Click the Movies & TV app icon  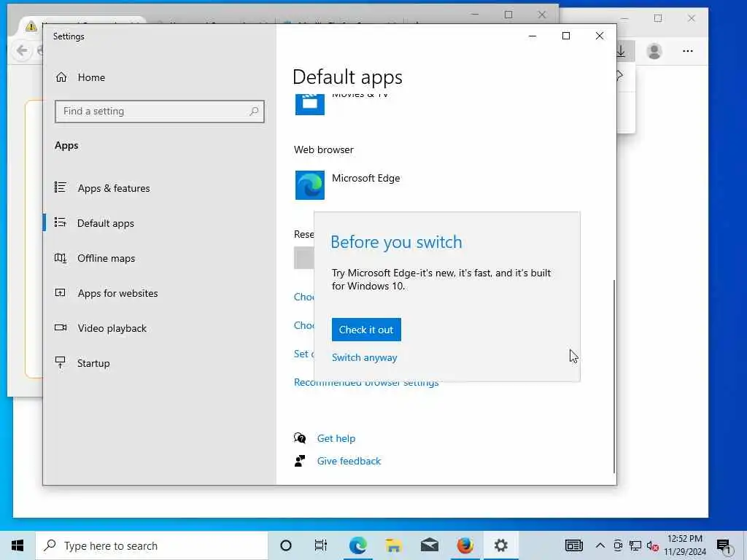coord(309,104)
